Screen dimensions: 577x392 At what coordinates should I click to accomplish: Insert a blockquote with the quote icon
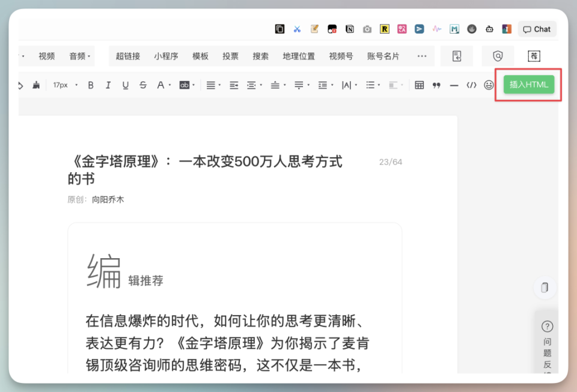[x=436, y=85]
